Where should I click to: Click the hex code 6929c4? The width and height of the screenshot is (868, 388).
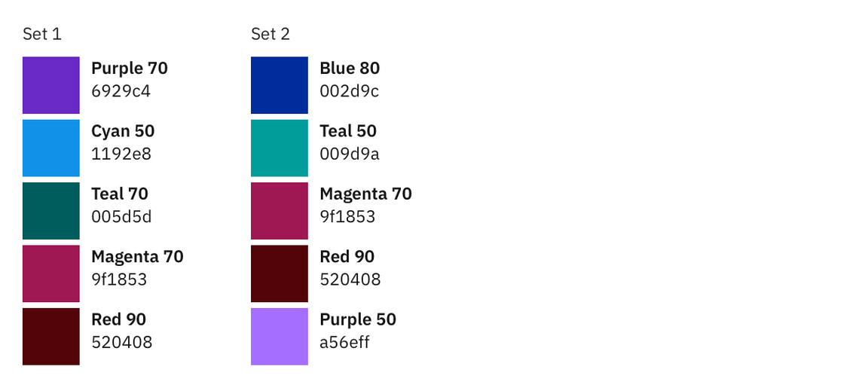point(121,92)
